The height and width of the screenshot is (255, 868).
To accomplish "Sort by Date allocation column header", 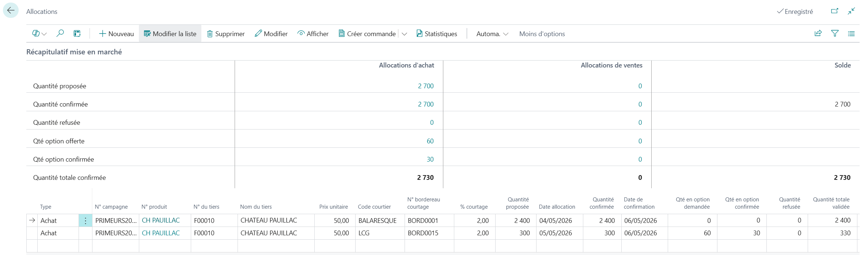I will pyautogui.click(x=557, y=207).
